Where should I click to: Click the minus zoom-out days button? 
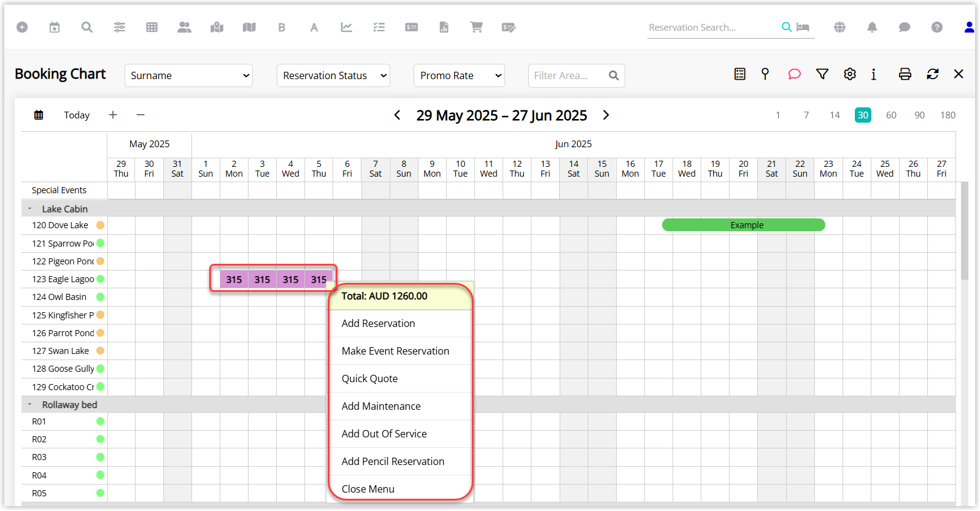(x=141, y=115)
